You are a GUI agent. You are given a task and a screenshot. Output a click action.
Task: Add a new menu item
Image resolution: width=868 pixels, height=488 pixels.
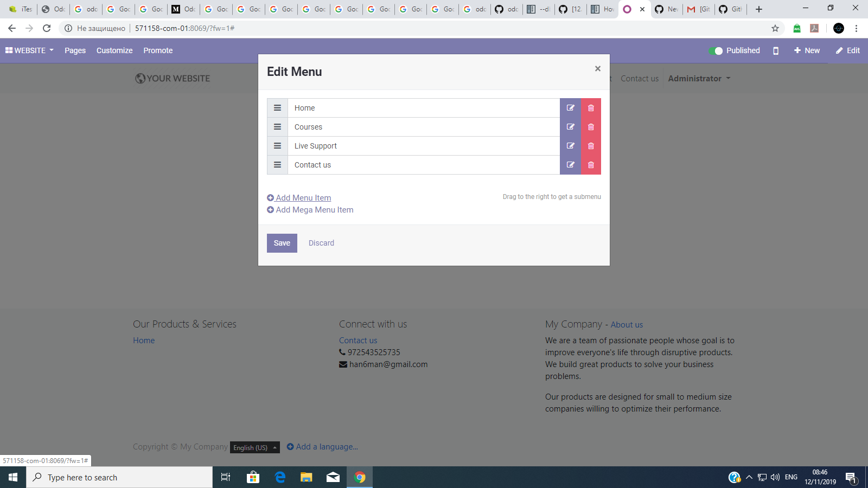(299, 198)
